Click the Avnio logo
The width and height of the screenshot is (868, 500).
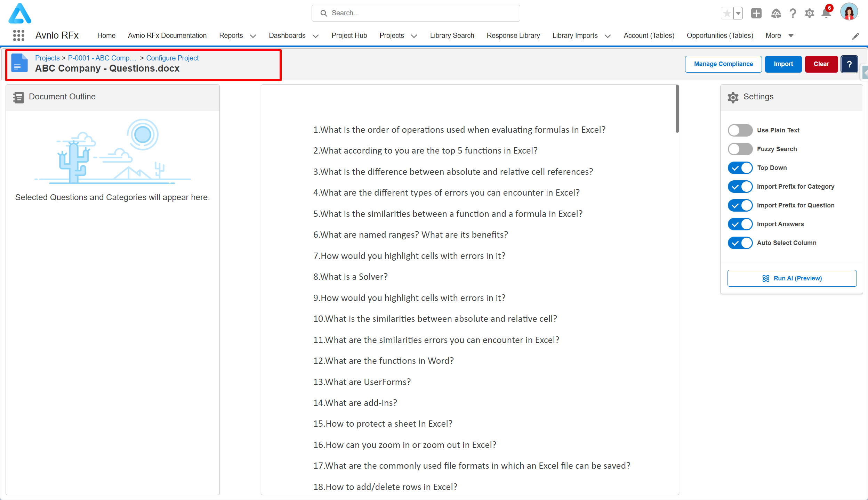(x=20, y=14)
